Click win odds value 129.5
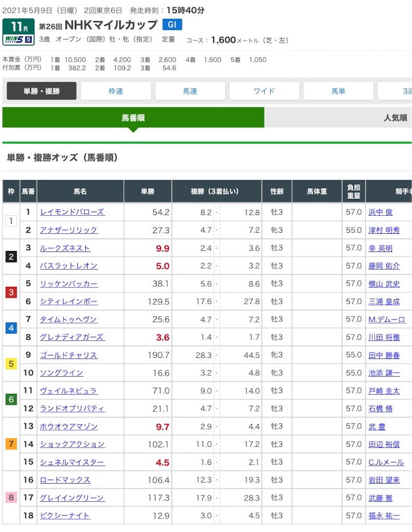 click(158, 301)
